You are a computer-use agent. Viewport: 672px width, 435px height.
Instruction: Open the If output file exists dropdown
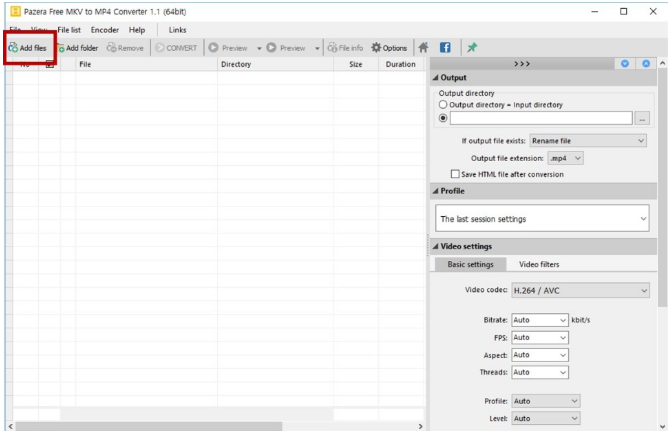click(x=588, y=141)
